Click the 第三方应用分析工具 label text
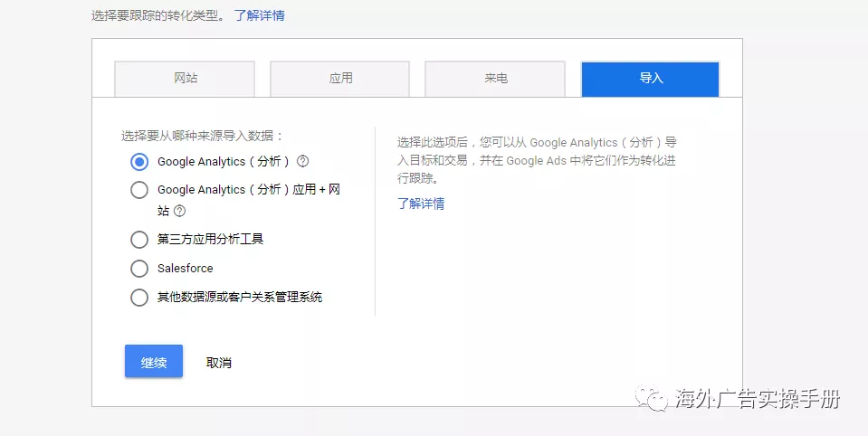 (210, 240)
